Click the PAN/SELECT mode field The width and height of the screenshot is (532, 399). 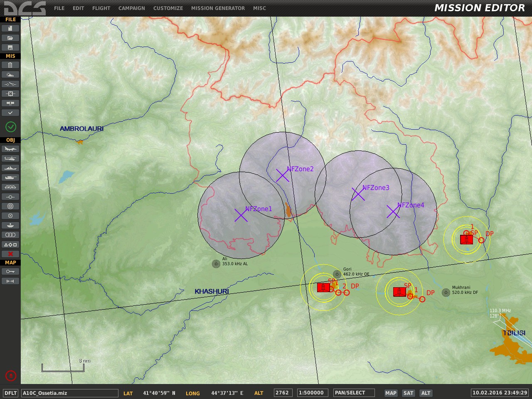pyautogui.click(x=354, y=393)
